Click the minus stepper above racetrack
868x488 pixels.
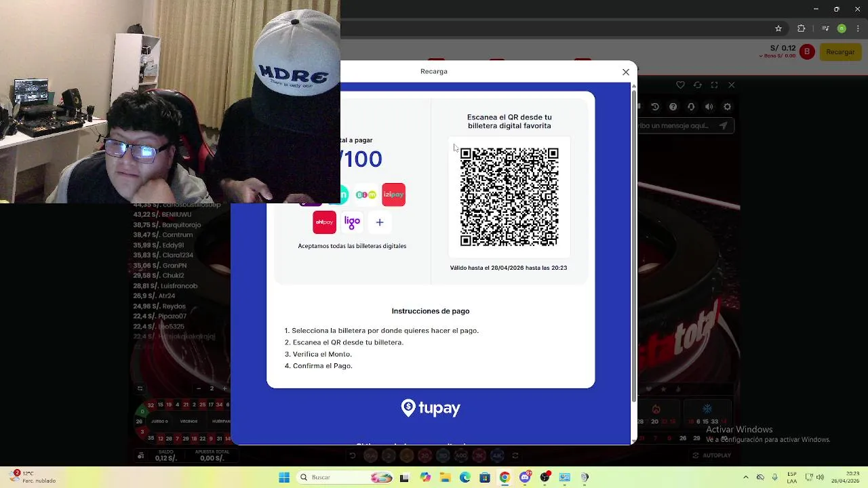pos(199,388)
